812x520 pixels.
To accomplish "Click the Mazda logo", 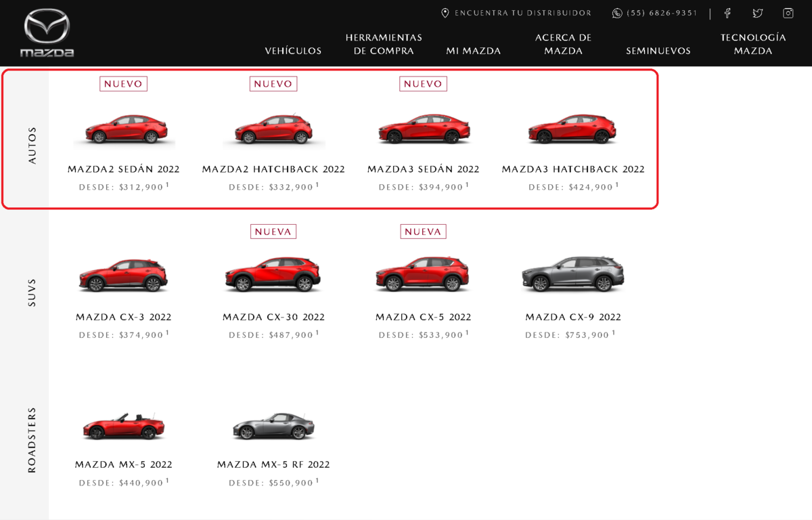I will point(47,33).
